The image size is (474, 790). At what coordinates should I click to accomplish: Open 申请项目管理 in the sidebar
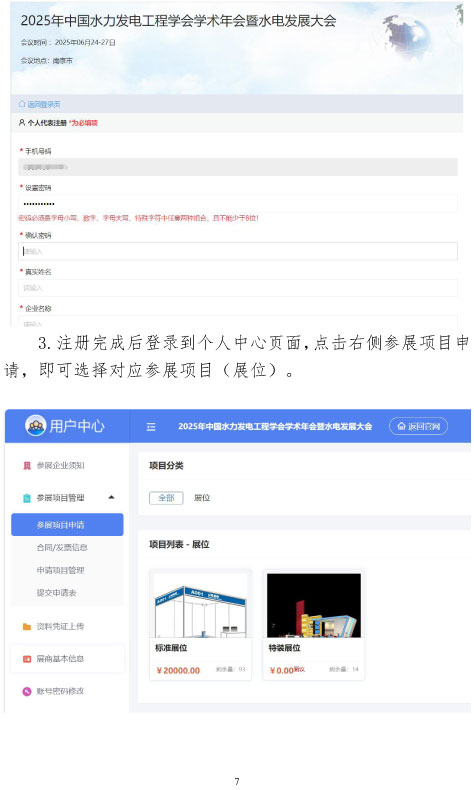60,570
